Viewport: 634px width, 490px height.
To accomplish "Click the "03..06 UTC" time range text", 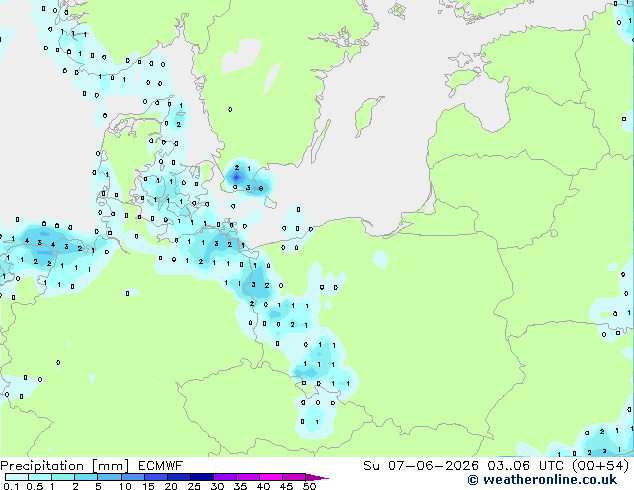I will coord(528,466).
